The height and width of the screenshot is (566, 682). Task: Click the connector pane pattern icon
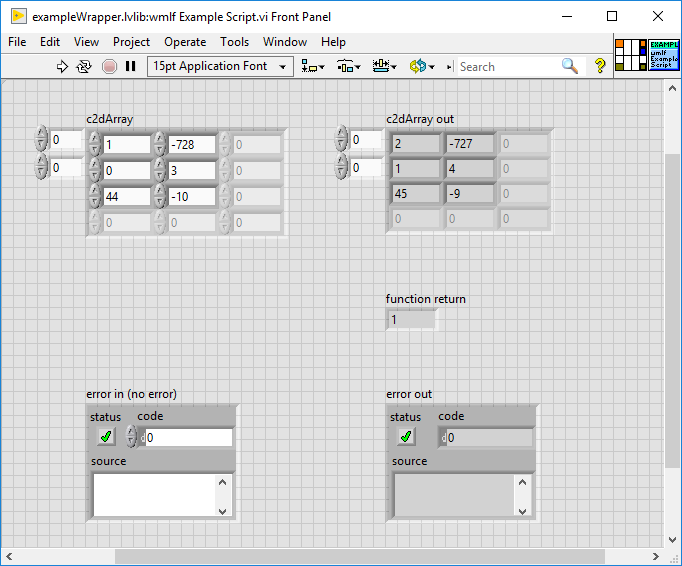tap(631, 55)
